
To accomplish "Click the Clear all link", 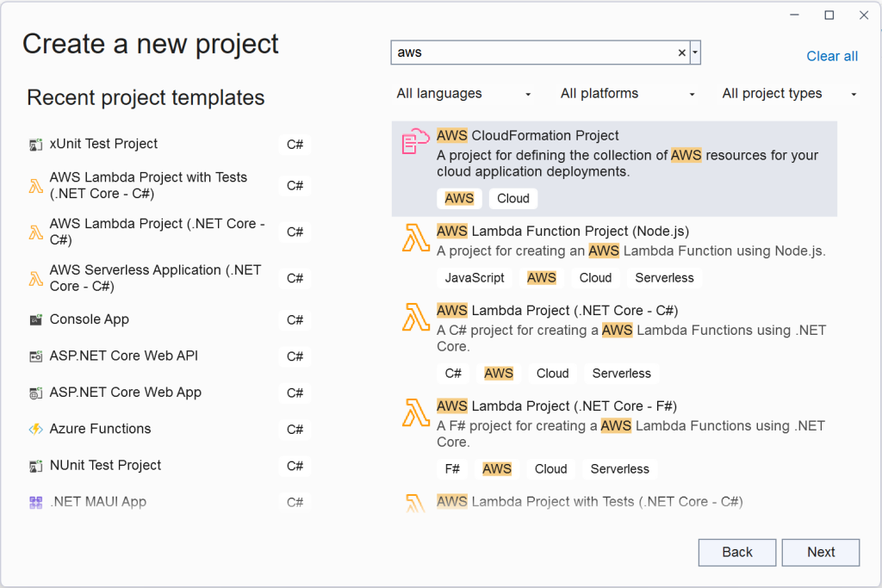I will coord(832,56).
